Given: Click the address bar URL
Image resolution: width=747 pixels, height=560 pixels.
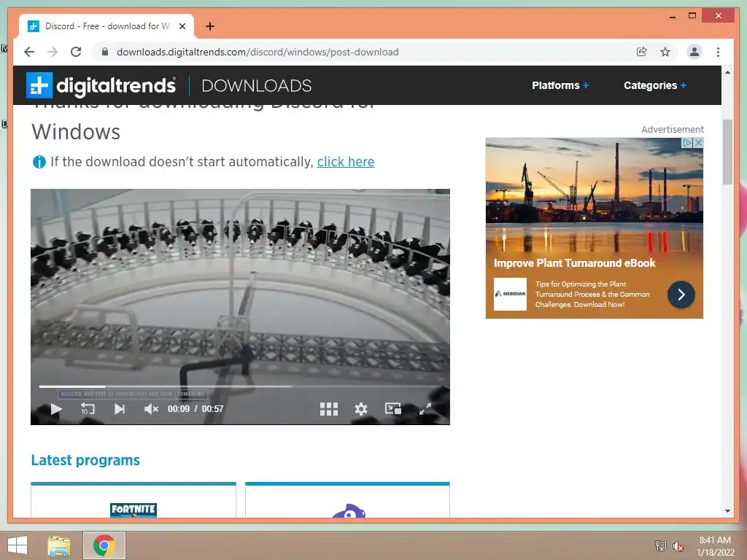Looking at the screenshot, I should click(258, 52).
